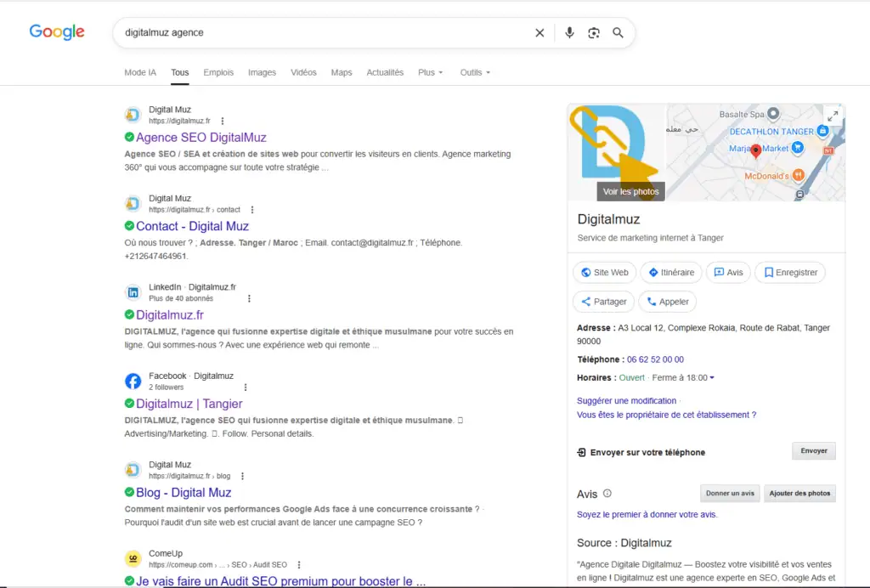This screenshot has width=870, height=588.
Task: Open three-dot menu for Facebook result
Action: click(246, 387)
